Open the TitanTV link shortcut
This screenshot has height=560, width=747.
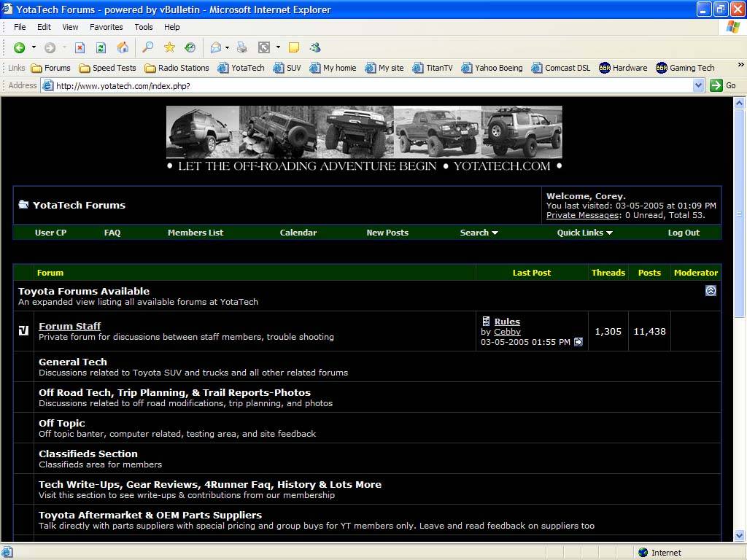tap(433, 68)
